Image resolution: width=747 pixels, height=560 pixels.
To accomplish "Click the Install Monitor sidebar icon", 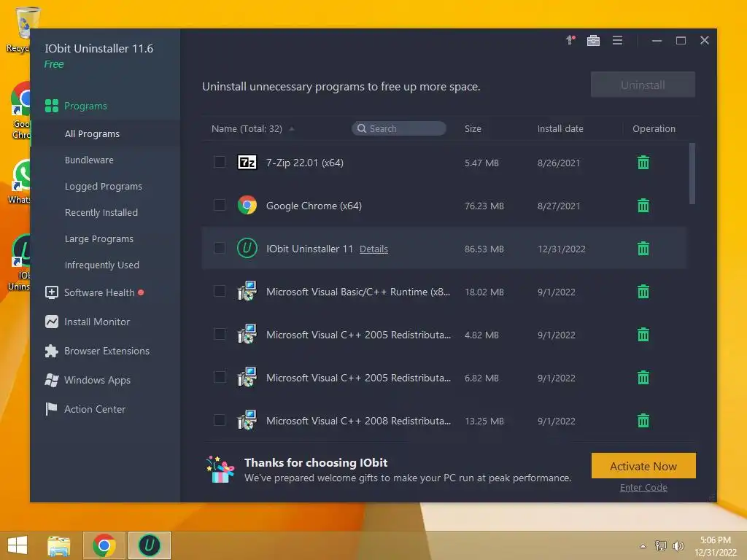I will [x=52, y=322].
